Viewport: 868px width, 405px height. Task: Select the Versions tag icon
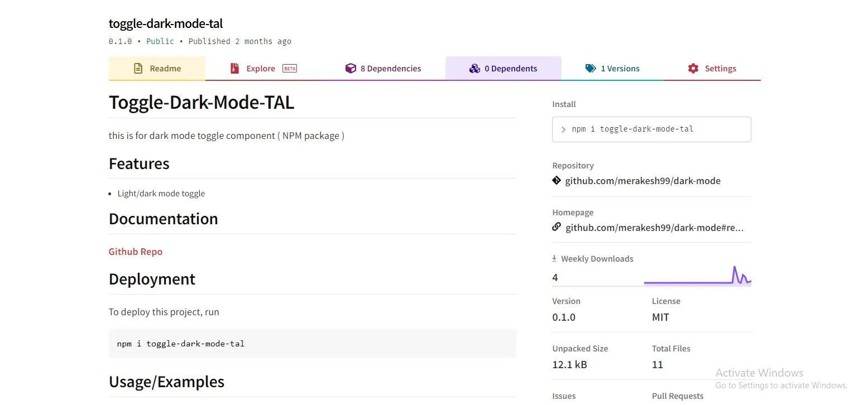point(591,67)
